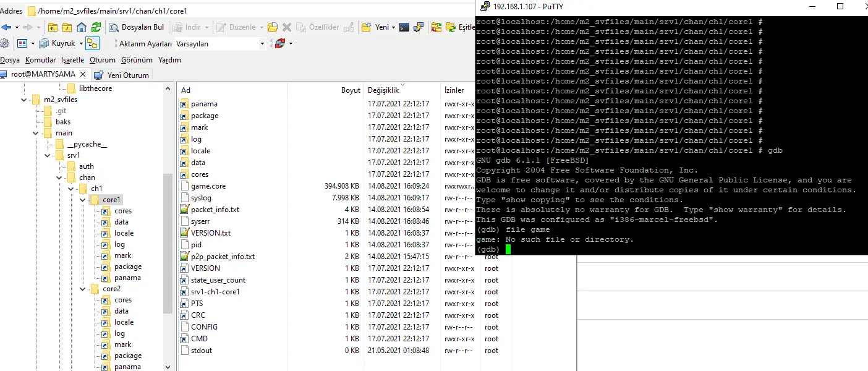The width and height of the screenshot is (868, 371).
Task: Select the game.core file
Action: point(208,186)
